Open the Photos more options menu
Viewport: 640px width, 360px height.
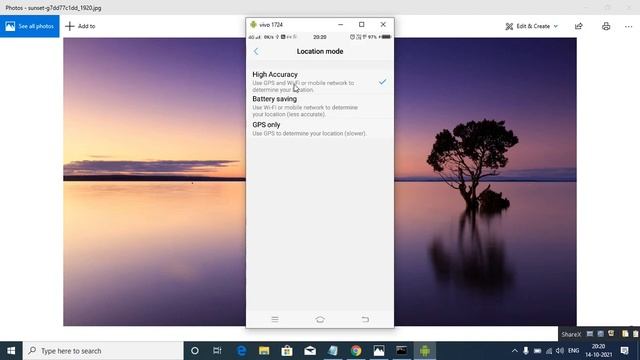click(x=628, y=27)
